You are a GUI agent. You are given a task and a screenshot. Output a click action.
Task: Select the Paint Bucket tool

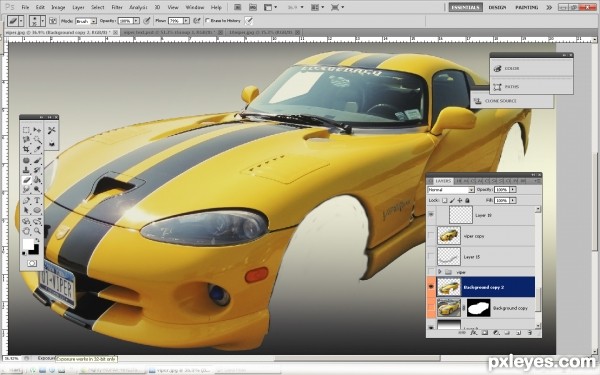point(37,179)
